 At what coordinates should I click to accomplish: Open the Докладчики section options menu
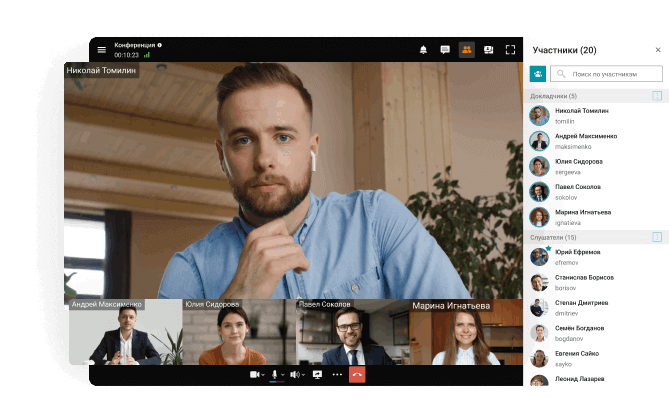(657, 96)
